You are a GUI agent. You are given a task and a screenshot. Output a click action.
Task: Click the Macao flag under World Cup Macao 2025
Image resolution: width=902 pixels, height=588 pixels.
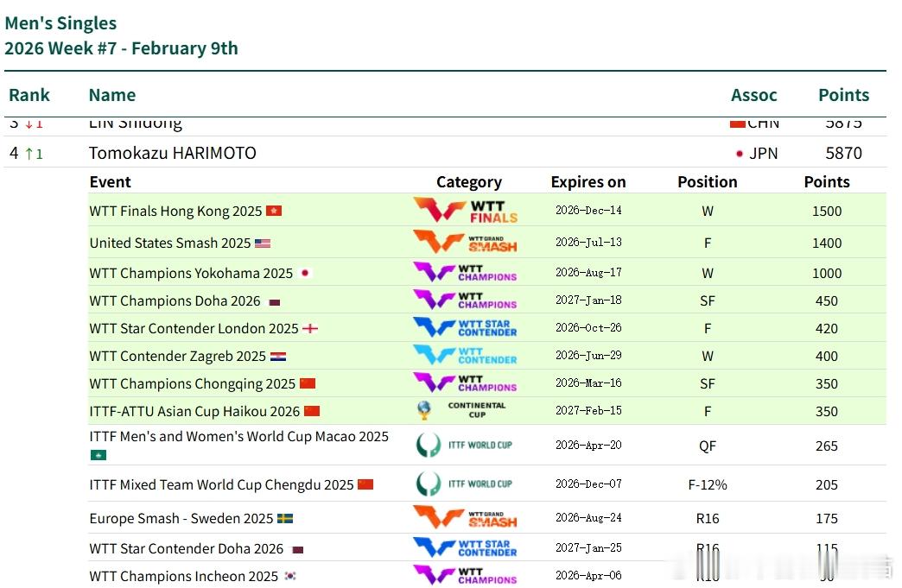(98, 455)
